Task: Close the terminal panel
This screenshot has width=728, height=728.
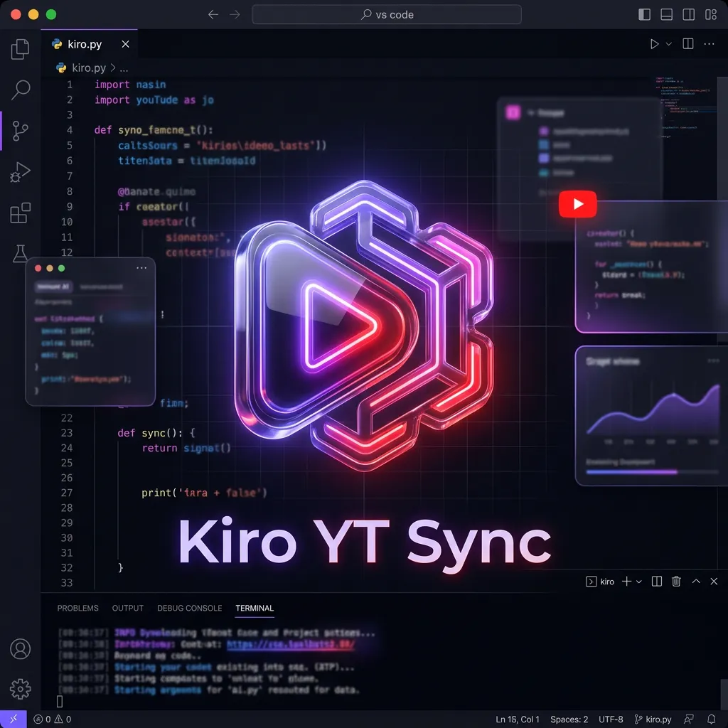Action: pos(714,582)
